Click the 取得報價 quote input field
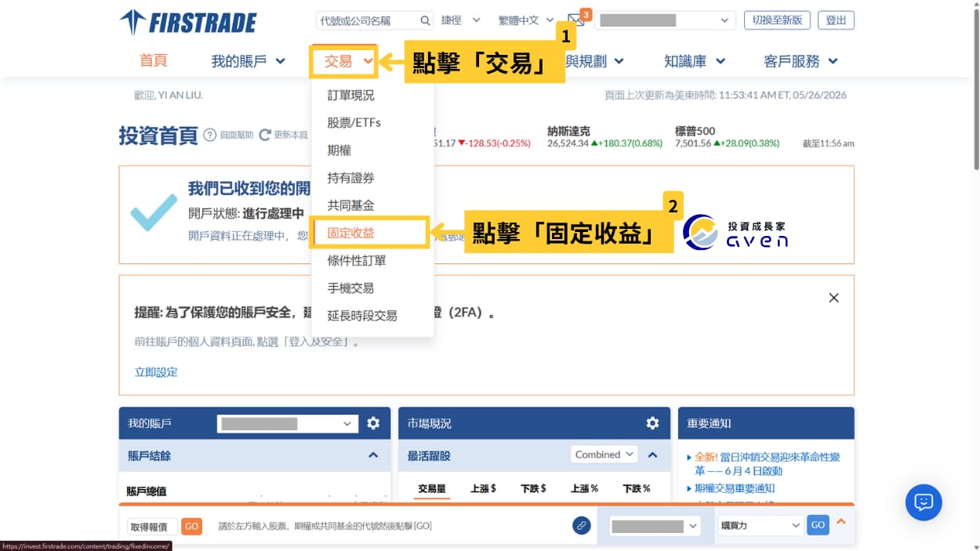The image size is (980, 551). (153, 526)
